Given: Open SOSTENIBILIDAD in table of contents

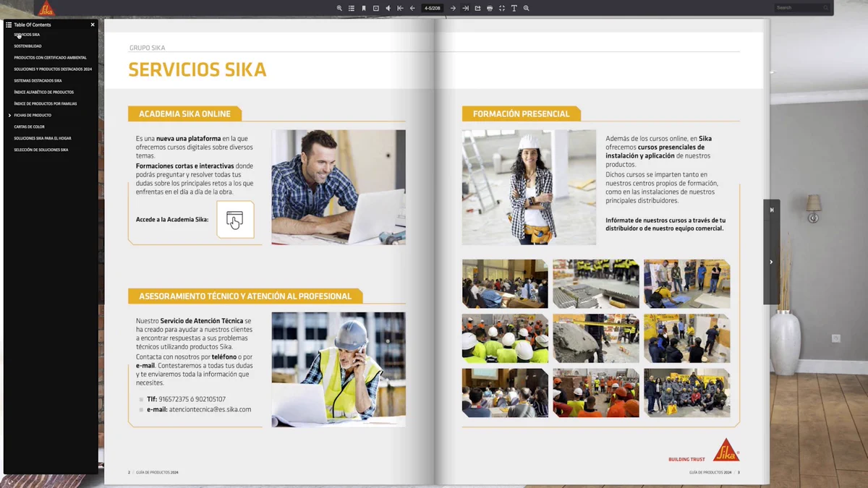Looking at the screenshot, I should (x=27, y=46).
